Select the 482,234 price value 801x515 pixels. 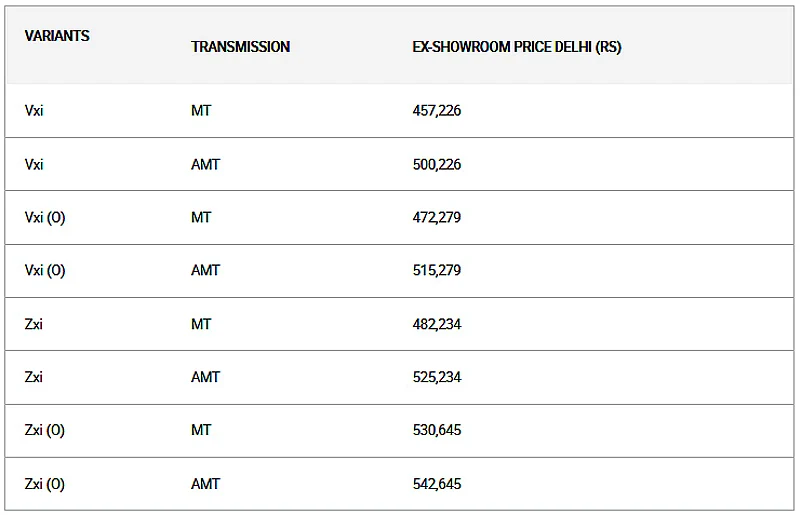(x=436, y=324)
